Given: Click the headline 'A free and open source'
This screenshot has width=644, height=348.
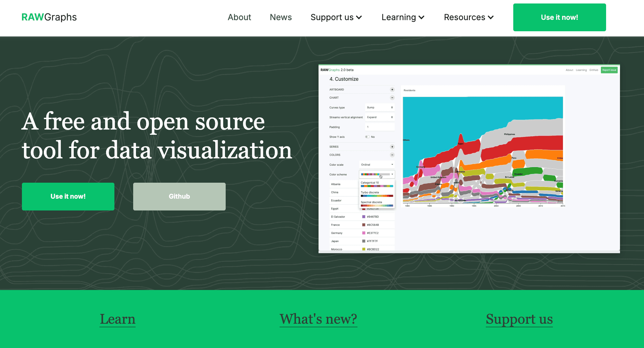Looking at the screenshot, I should (143, 122).
